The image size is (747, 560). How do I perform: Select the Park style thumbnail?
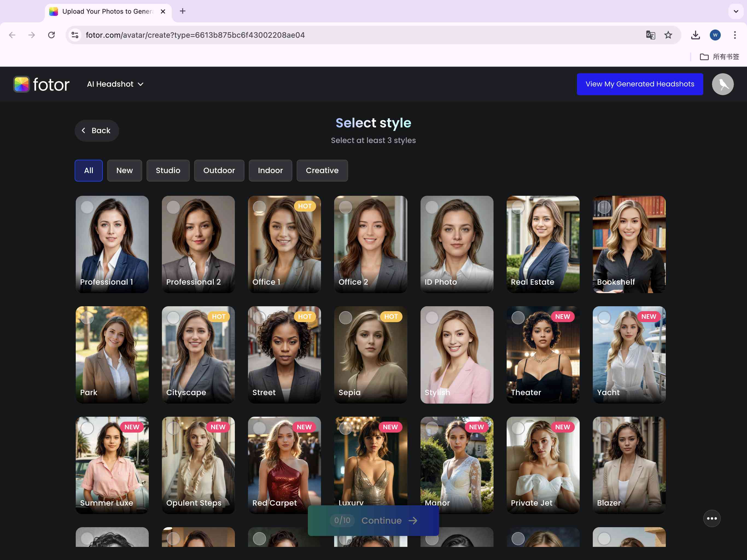pos(112,355)
